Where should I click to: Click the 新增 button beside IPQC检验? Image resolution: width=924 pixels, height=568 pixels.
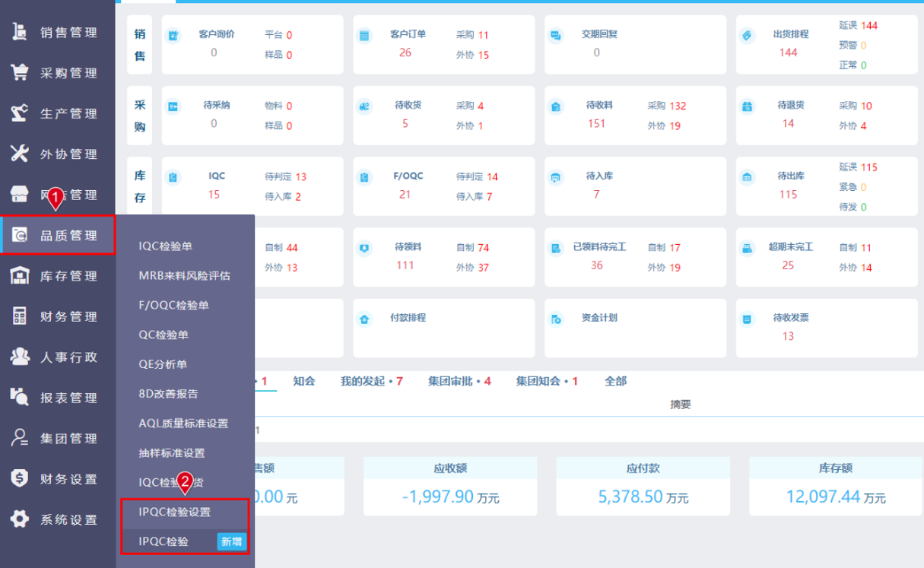(x=232, y=541)
